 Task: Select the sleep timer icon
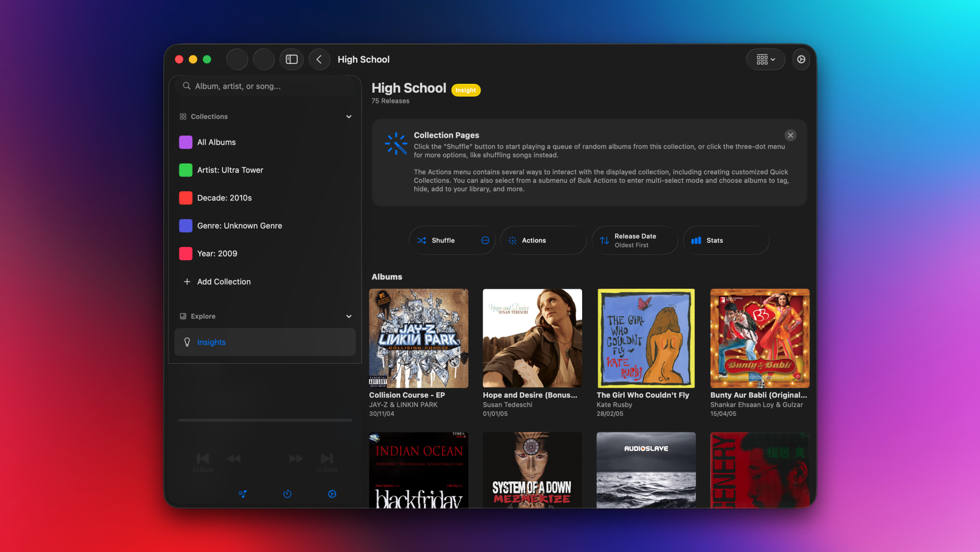[288, 494]
